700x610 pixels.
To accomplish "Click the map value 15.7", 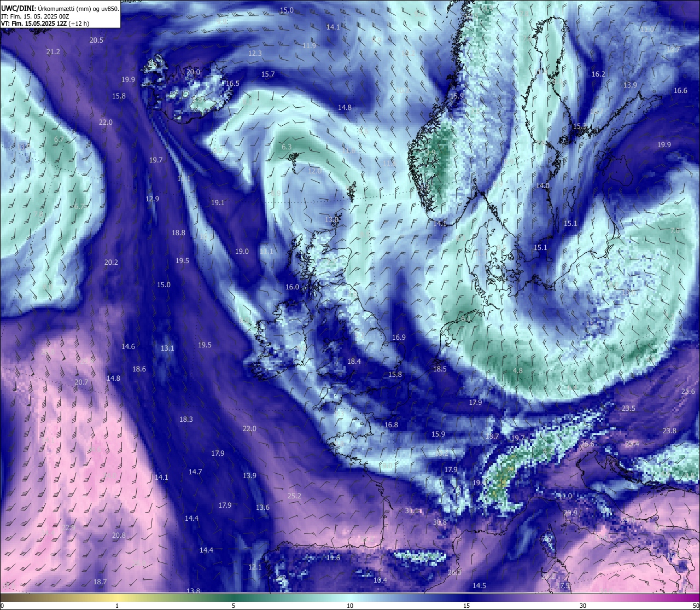I will click(x=268, y=74).
